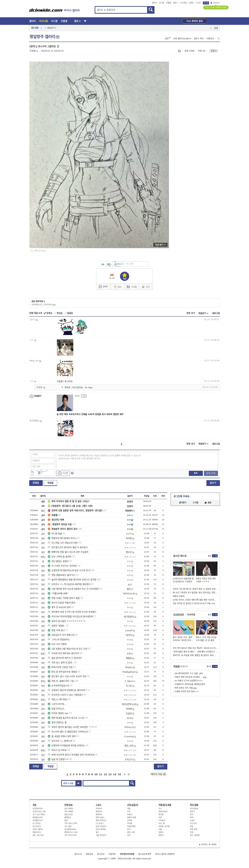Click the 비밀번호 input field

point(43,460)
